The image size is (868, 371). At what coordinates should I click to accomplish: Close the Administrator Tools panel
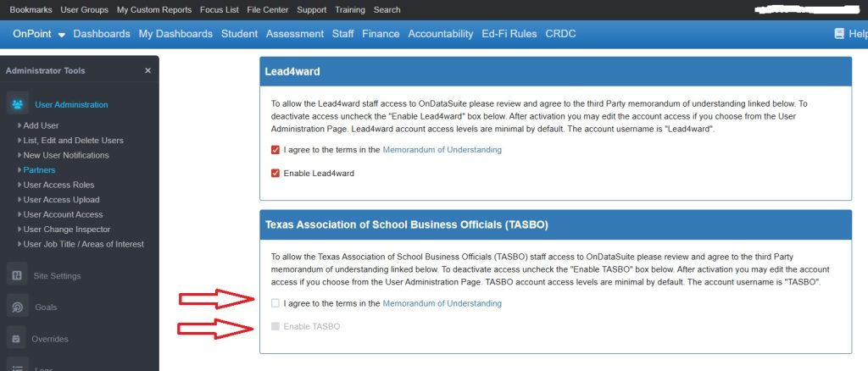point(147,71)
